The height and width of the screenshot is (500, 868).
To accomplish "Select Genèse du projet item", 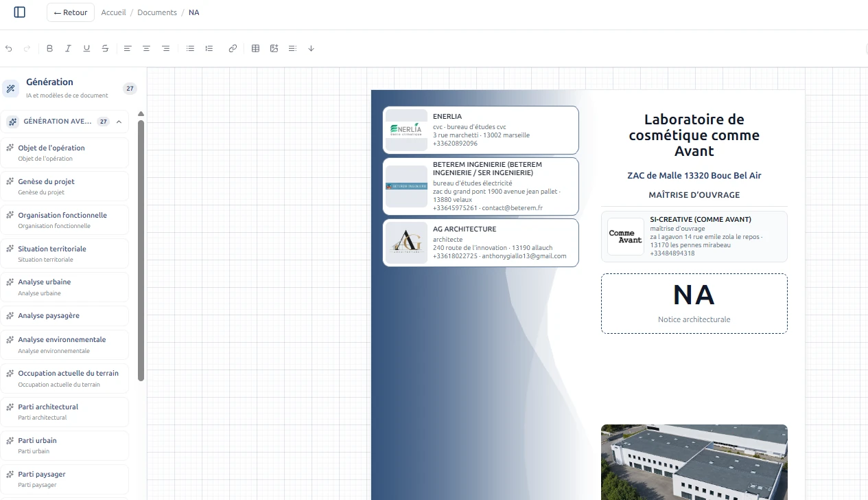I will (x=64, y=186).
